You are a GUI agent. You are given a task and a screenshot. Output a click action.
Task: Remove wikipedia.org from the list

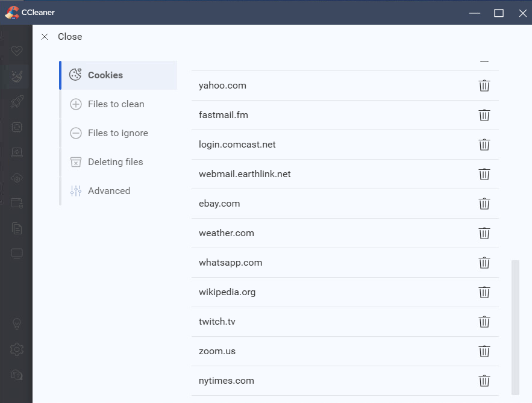(x=484, y=292)
